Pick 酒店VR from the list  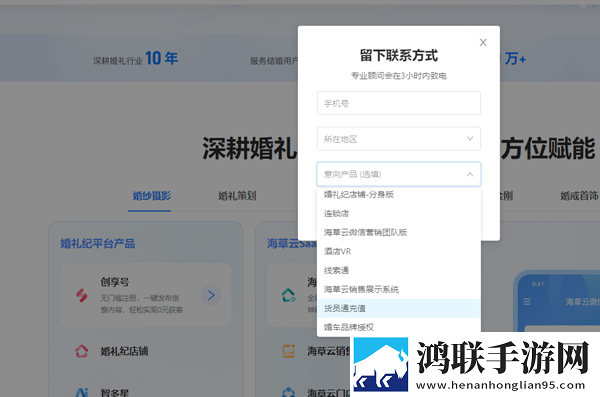click(399, 252)
